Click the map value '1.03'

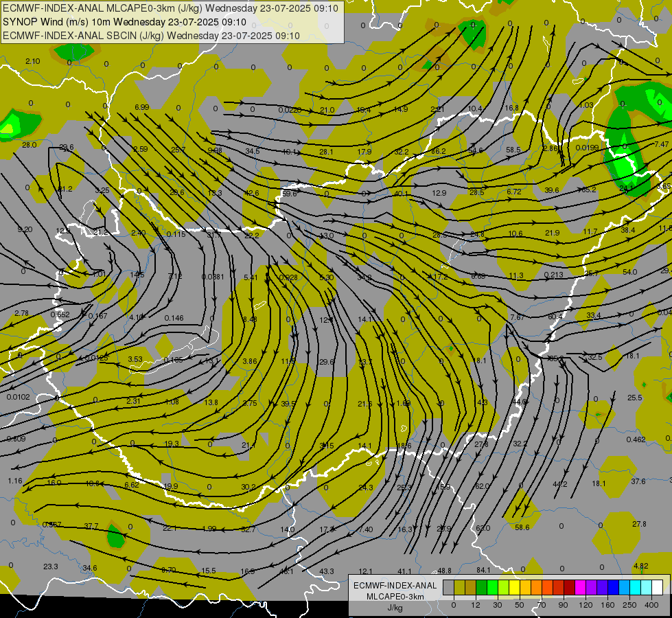(586, 105)
